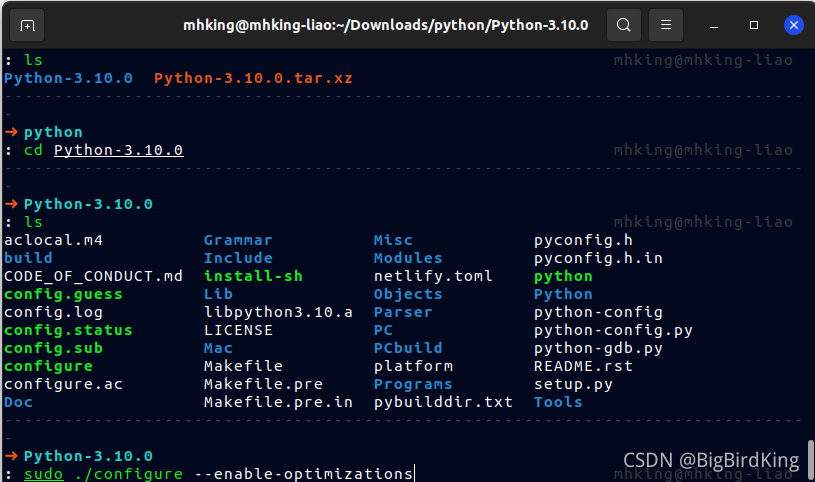Click netlify.toml file name
815x482 pixels.
coord(433,276)
